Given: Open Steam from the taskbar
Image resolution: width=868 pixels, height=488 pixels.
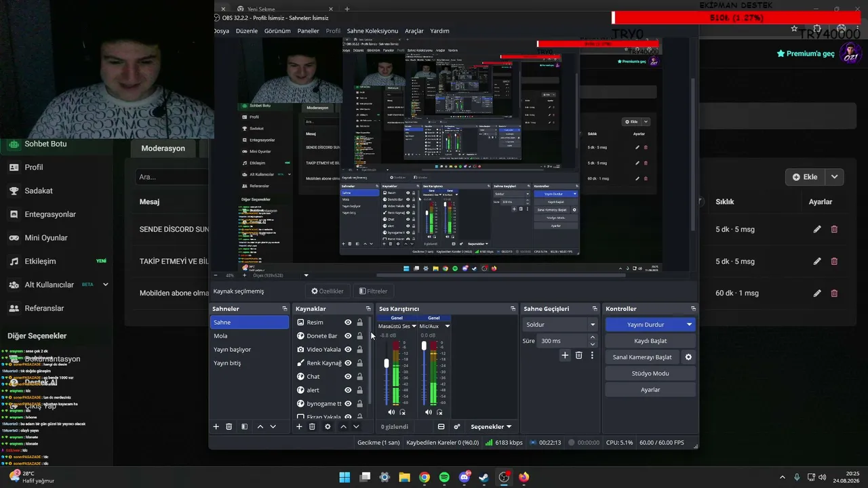Looking at the screenshot, I should coord(484,477).
